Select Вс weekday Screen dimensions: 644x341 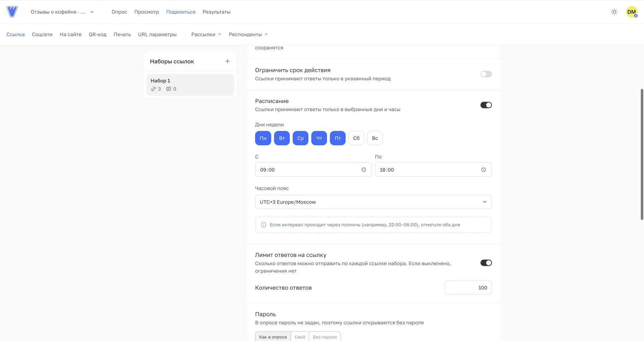point(375,138)
